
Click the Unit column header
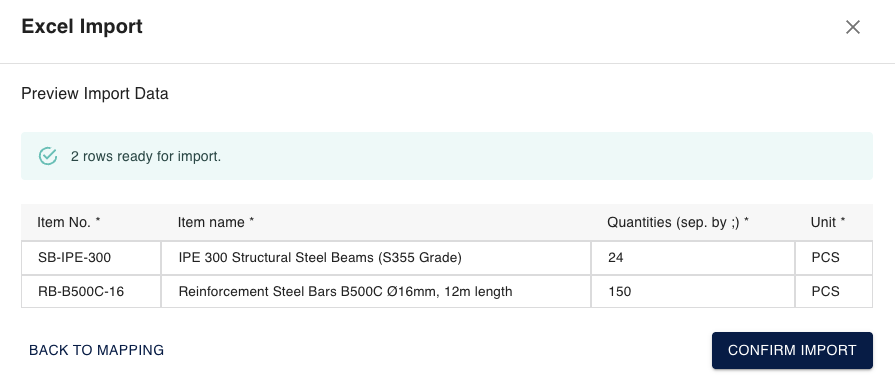click(x=828, y=223)
